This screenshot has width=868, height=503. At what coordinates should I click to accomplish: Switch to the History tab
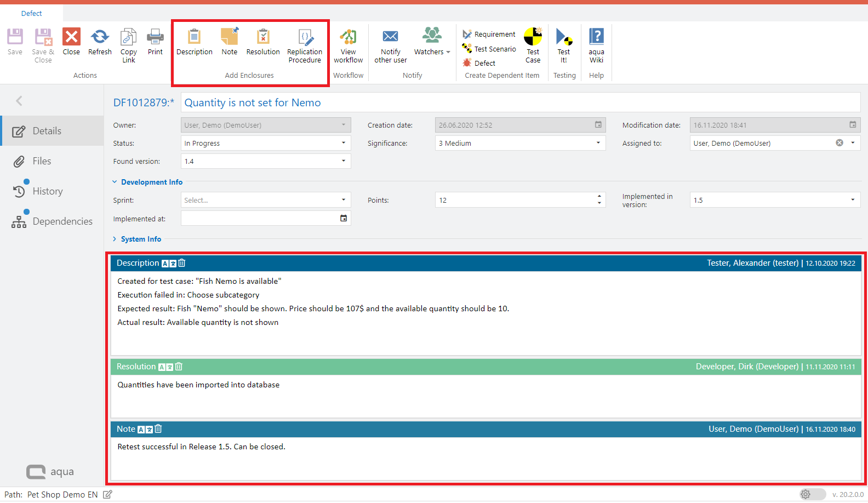48,191
